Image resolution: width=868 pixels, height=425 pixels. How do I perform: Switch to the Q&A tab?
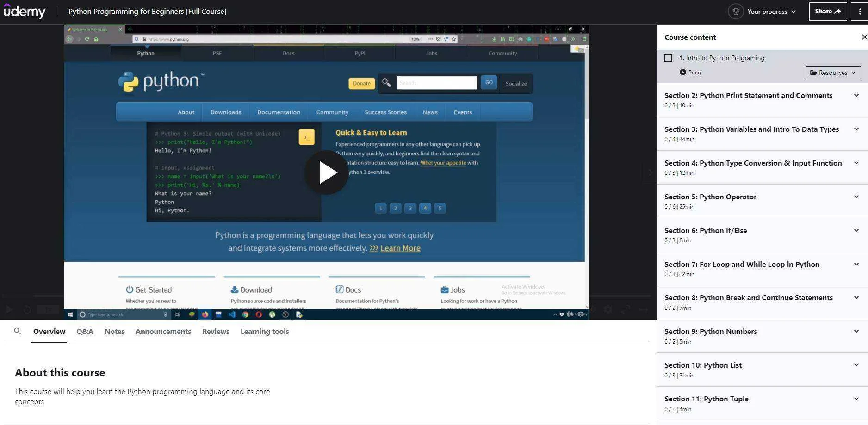pyautogui.click(x=85, y=331)
